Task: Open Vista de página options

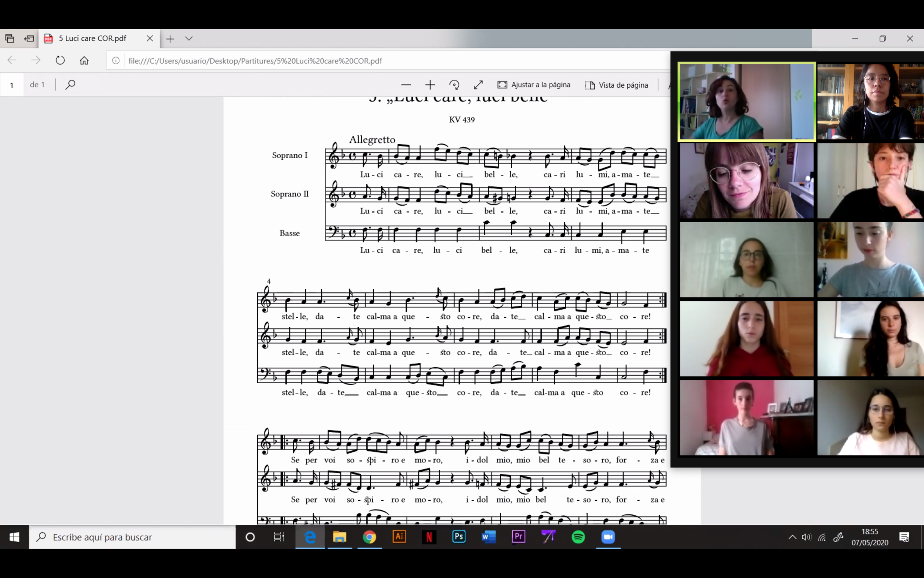Action: (616, 85)
